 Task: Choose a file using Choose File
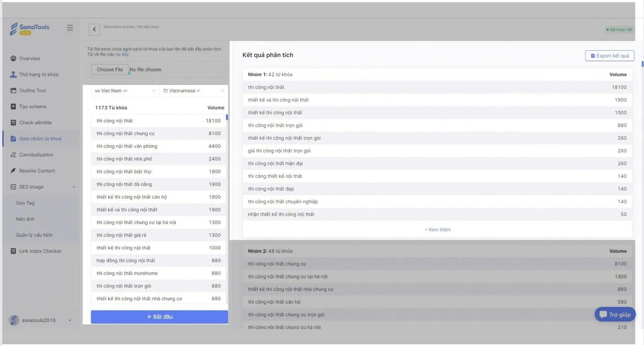coord(109,69)
